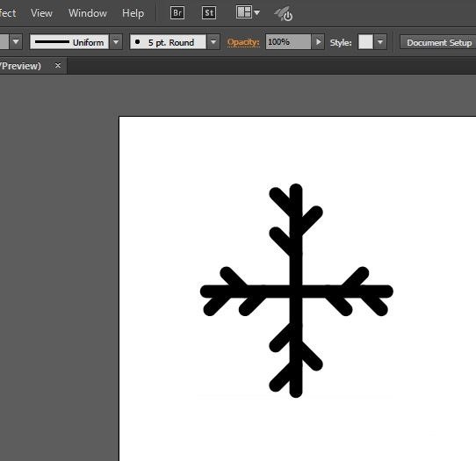Open the Window menu

click(88, 13)
